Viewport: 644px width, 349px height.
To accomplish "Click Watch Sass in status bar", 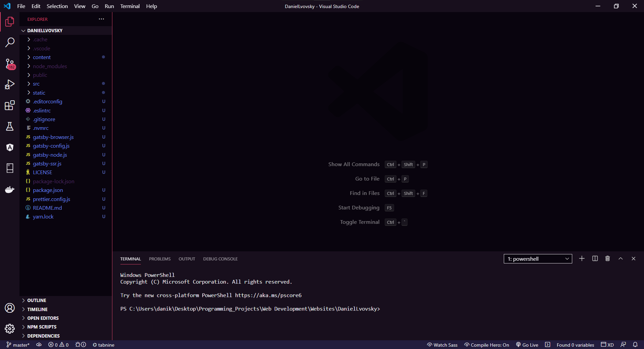I will click(442, 345).
